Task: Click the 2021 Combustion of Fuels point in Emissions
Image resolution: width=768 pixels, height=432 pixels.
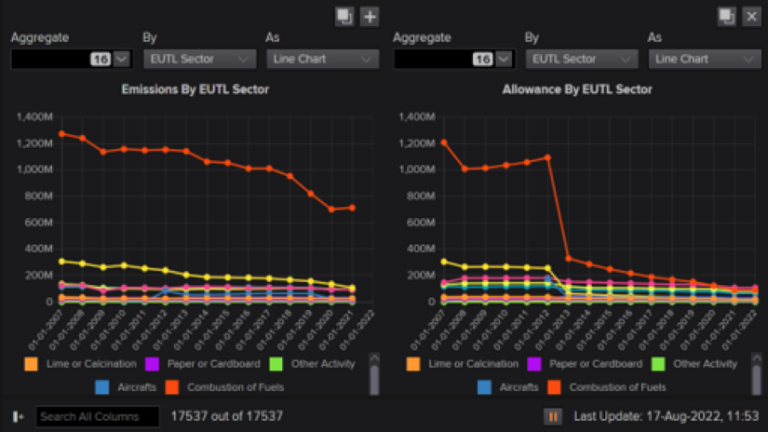Action: click(352, 208)
